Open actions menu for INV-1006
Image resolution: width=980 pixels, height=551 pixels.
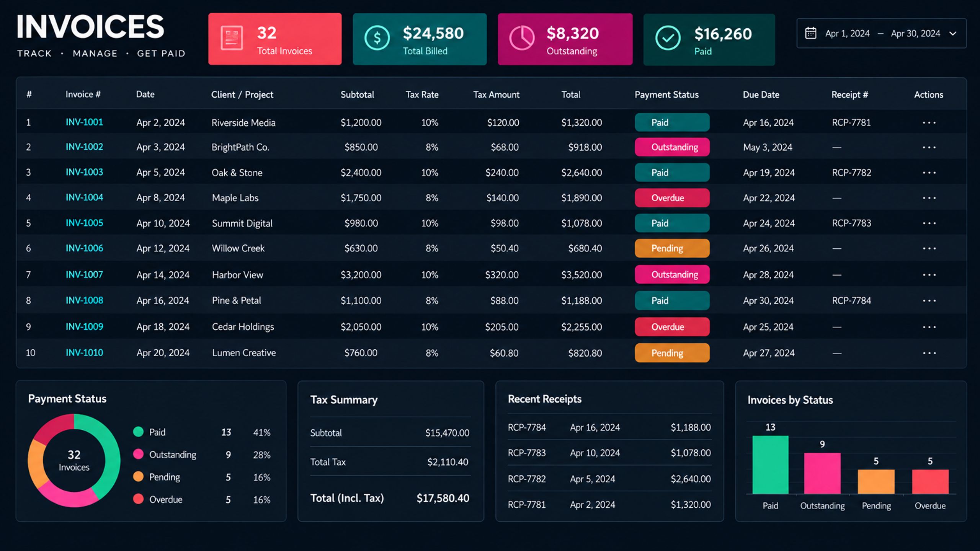(929, 248)
